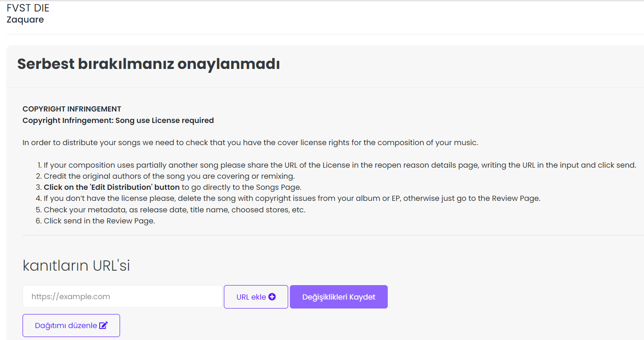Click the FVST DIE release title
Screen dimensions: 644x340
pyautogui.click(x=28, y=8)
